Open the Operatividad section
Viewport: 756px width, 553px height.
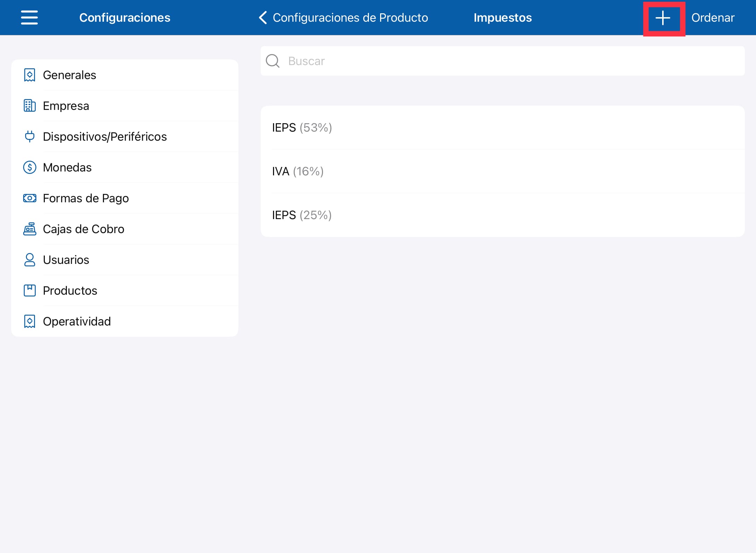[125, 321]
